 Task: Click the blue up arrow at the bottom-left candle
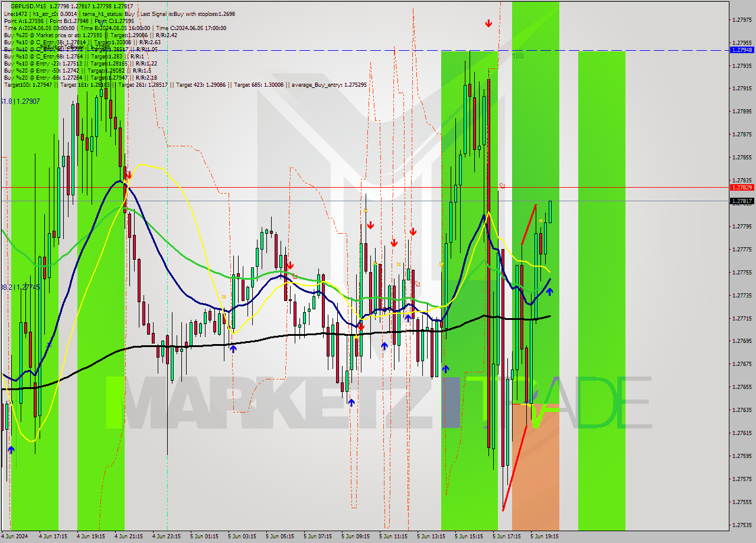point(11,449)
